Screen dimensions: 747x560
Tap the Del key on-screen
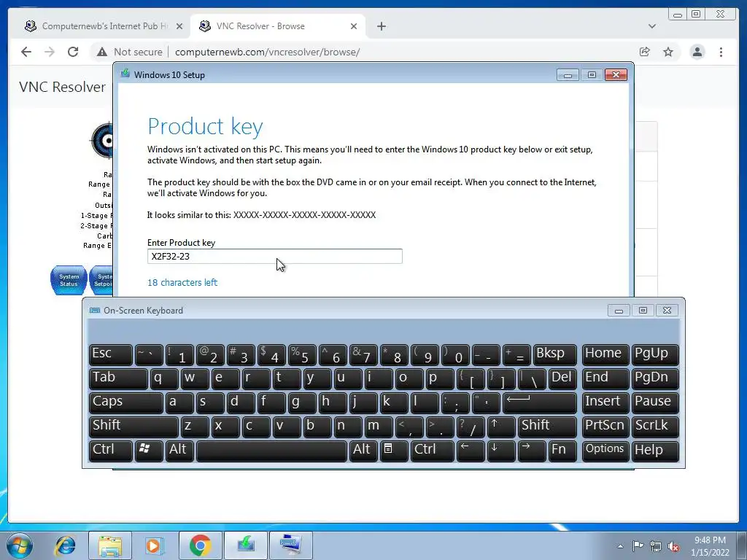tap(562, 378)
